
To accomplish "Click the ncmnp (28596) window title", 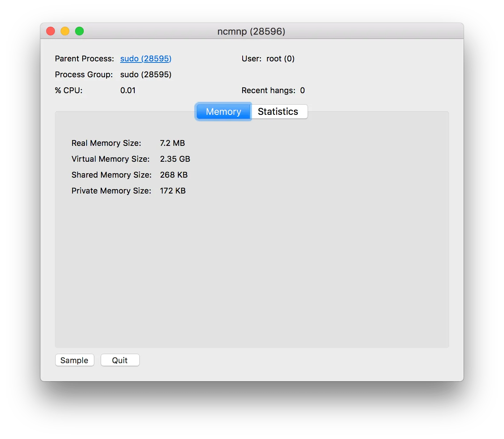I will pyautogui.click(x=251, y=31).
